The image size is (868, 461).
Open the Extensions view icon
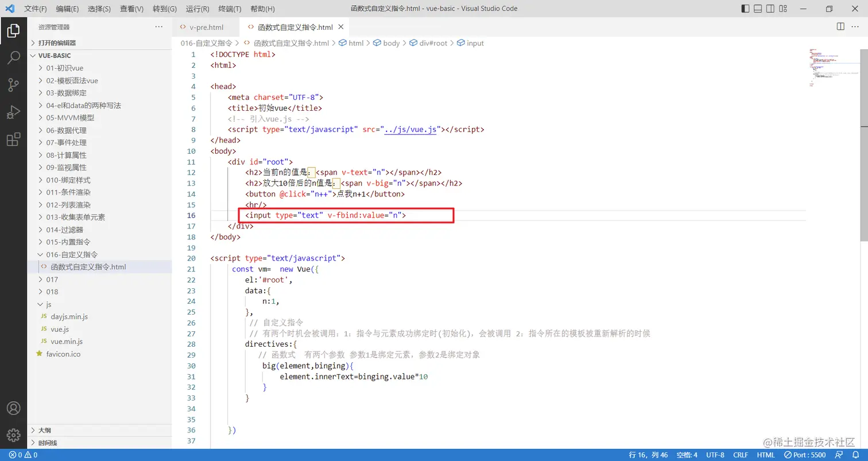coord(13,140)
